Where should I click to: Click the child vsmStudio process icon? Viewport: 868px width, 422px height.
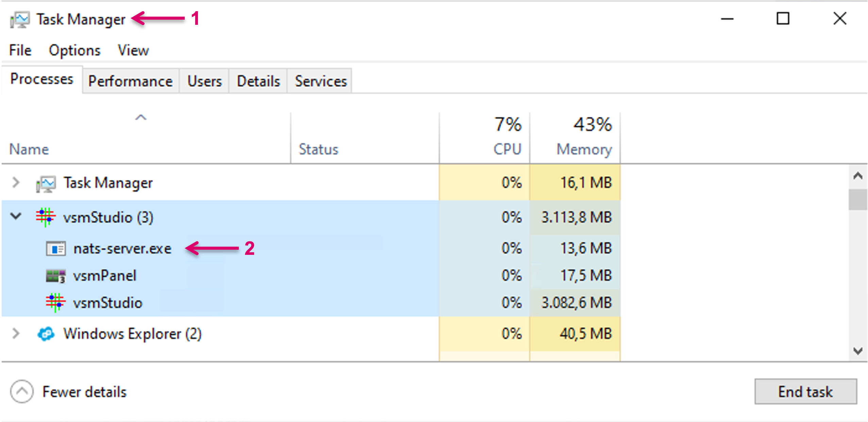55,302
